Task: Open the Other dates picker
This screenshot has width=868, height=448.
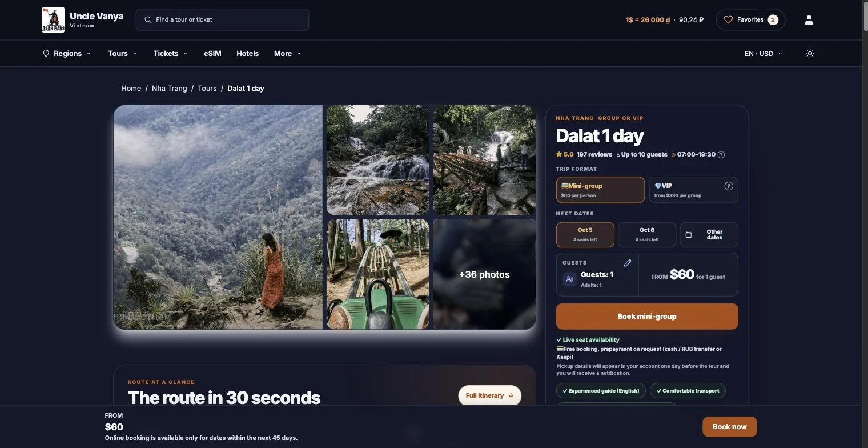Action: 709,234
